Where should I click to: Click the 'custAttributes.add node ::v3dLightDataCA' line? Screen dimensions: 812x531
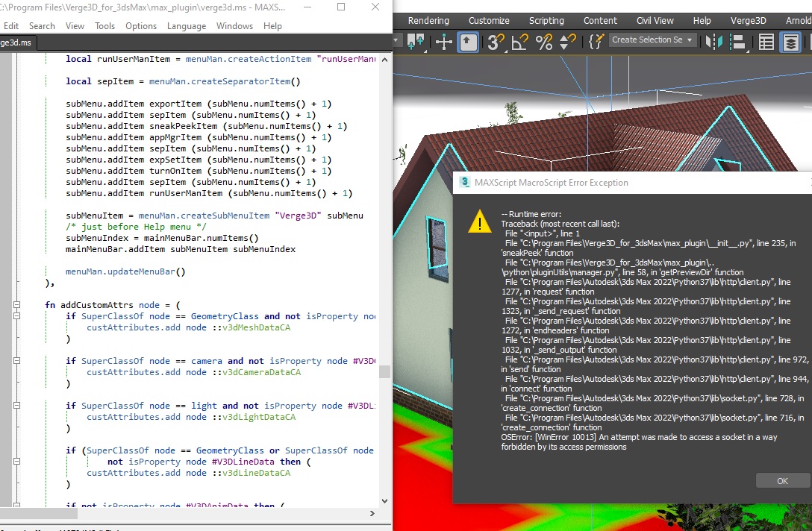tap(191, 417)
